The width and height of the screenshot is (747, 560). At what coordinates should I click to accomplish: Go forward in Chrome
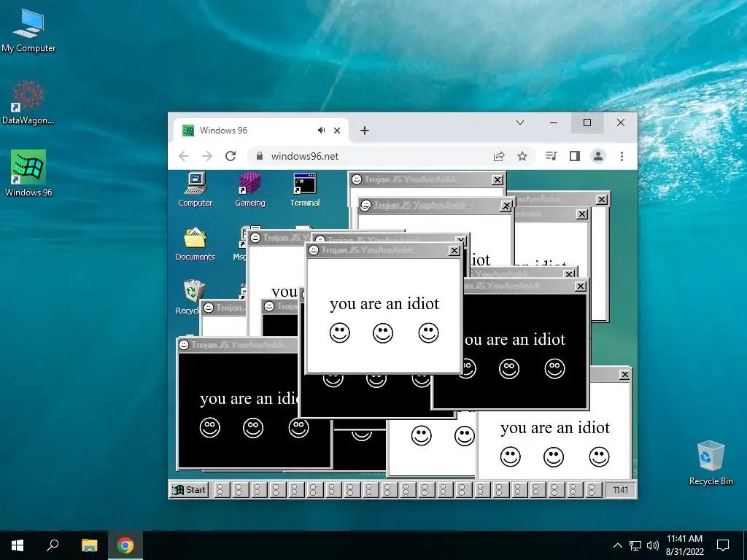[207, 156]
